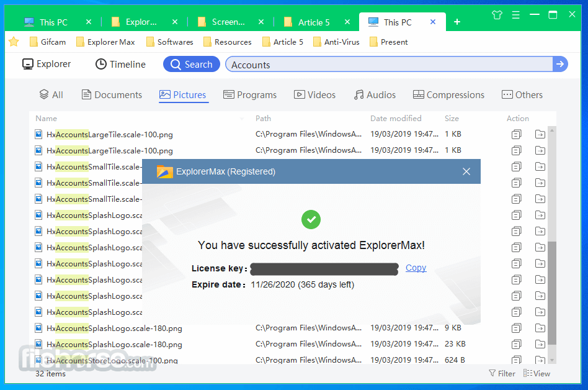
Task: Sort by the Size column header
Action: coord(452,119)
